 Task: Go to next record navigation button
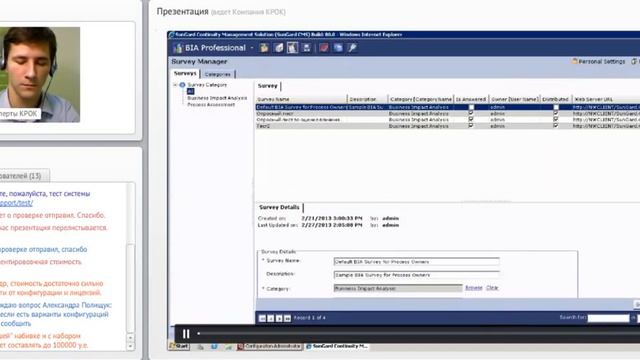pos(279,318)
